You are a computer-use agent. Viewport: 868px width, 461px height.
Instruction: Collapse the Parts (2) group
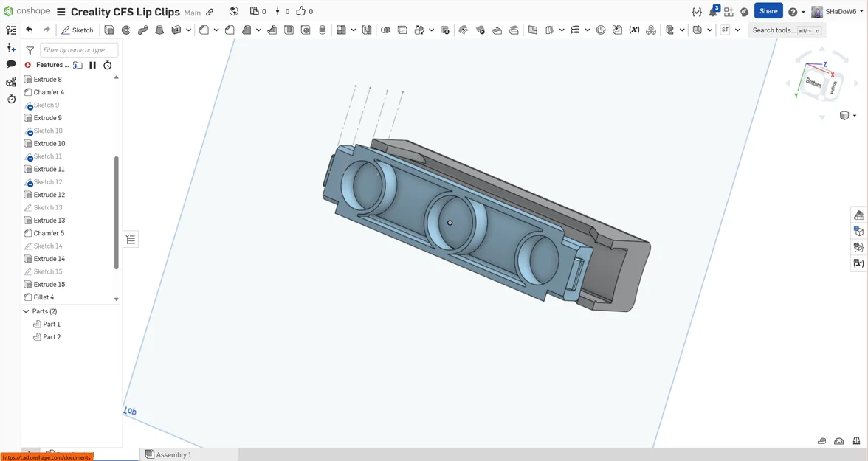[26, 311]
